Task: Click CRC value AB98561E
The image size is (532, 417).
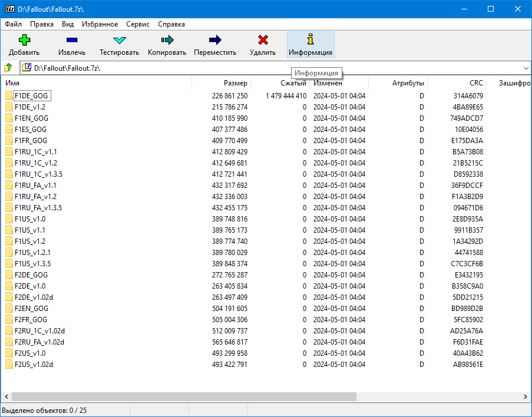Action: pyautogui.click(x=468, y=365)
